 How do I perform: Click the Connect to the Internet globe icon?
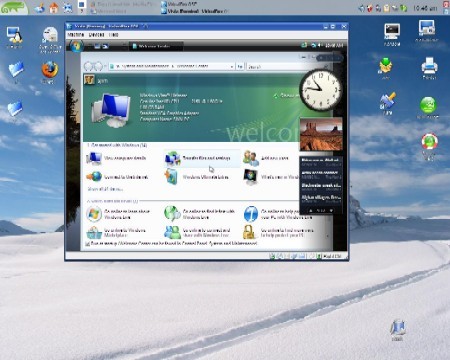94,177
